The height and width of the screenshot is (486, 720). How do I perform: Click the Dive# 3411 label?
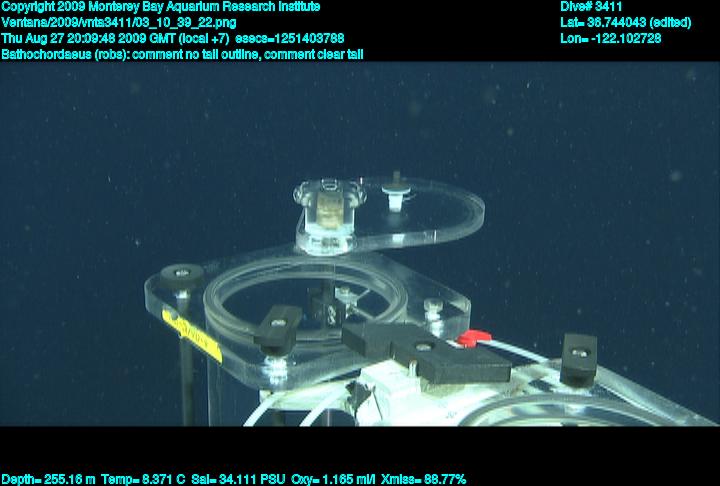tap(591, 7)
